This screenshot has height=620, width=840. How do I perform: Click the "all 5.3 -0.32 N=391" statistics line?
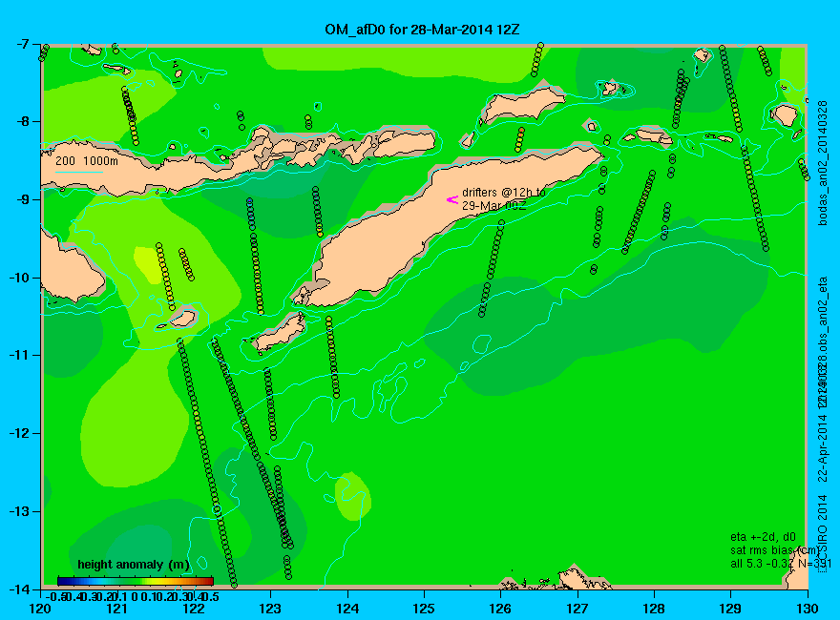pos(781,564)
